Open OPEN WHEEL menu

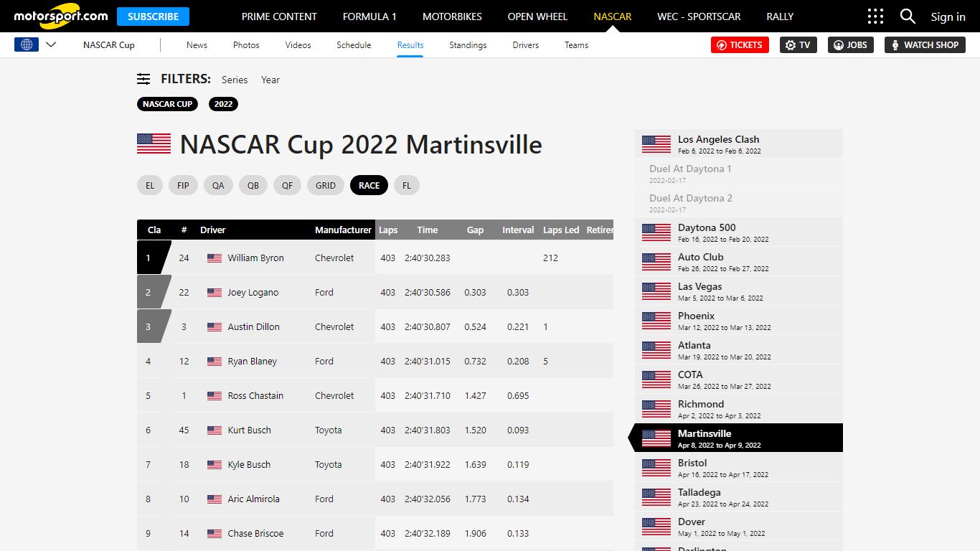click(537, 17)
